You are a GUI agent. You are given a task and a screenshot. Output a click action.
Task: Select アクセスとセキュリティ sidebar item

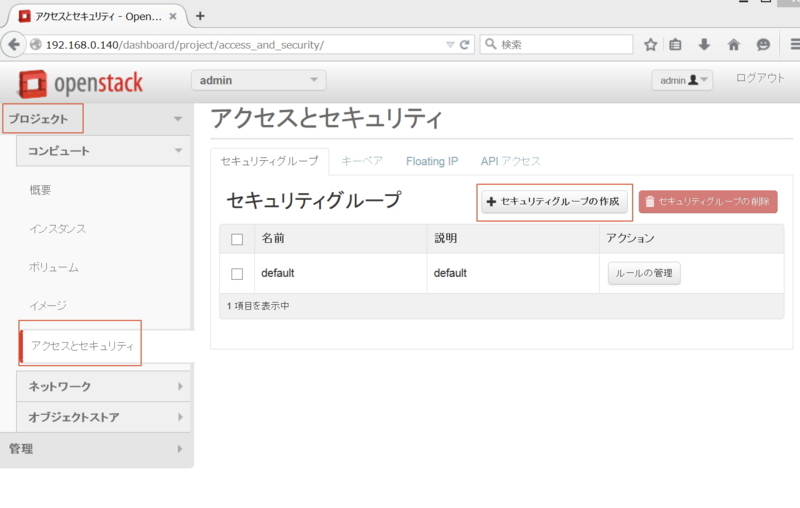(x=82, y=346)
